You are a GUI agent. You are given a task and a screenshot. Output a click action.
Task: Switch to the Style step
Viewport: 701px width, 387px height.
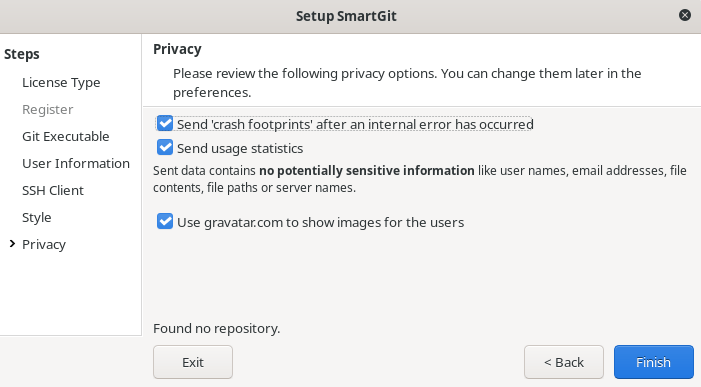37,218
